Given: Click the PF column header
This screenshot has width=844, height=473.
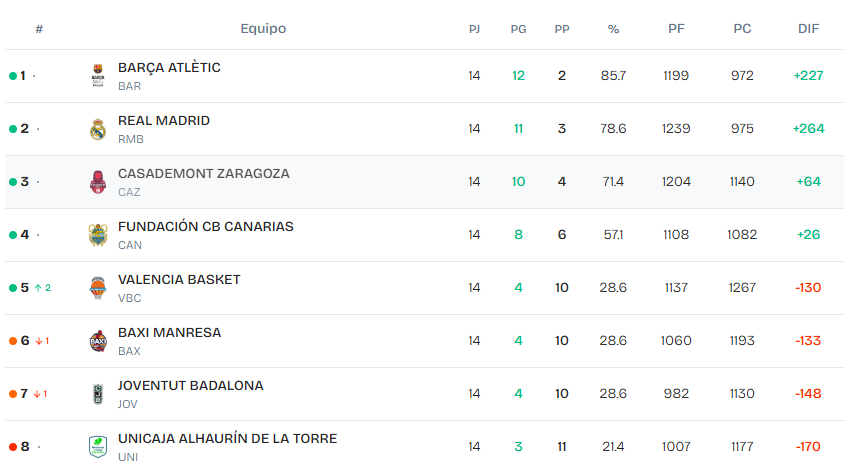Looking at the screenshot, I should tap(676, 29).
